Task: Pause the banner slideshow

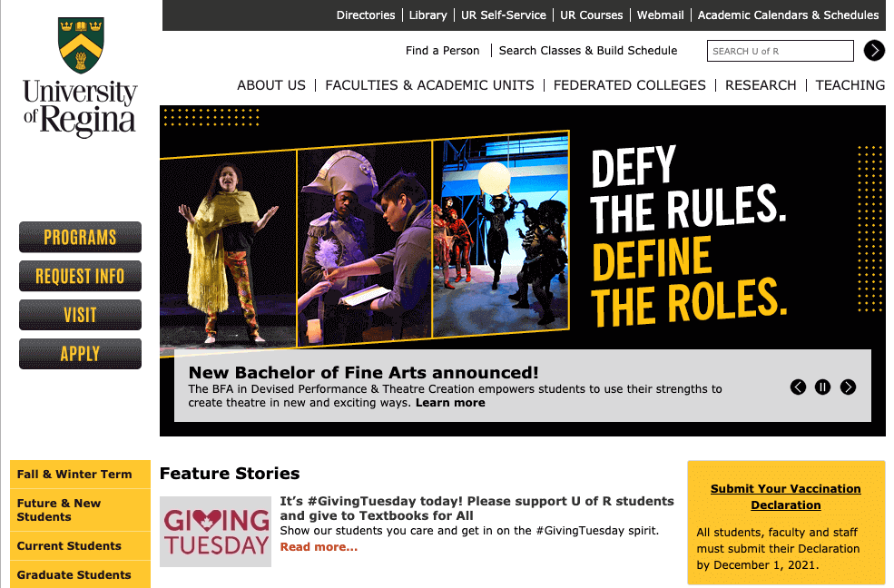Action: (x=822, y=387)
